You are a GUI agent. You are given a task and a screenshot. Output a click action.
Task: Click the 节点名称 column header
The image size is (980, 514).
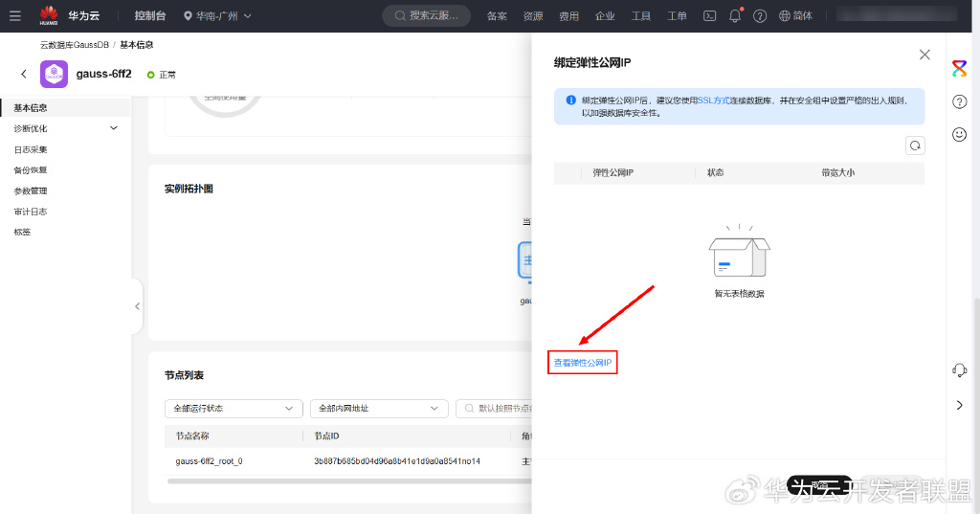point(192,436)
